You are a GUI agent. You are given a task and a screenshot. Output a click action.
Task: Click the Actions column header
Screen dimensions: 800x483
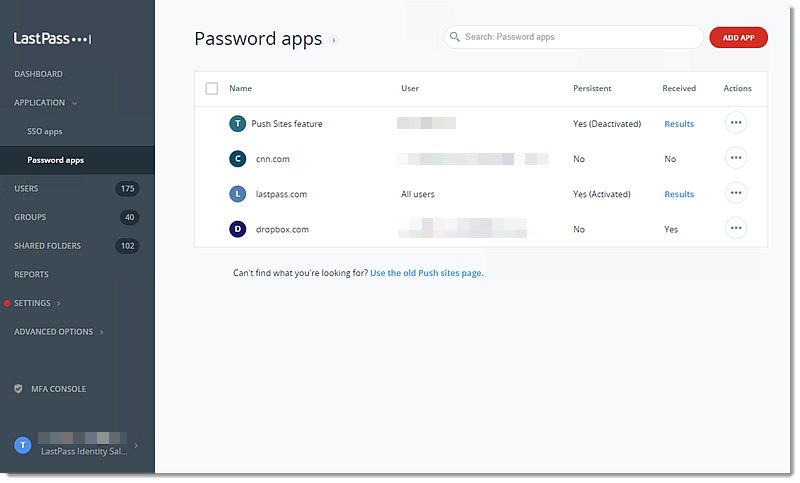click(737, 88)
